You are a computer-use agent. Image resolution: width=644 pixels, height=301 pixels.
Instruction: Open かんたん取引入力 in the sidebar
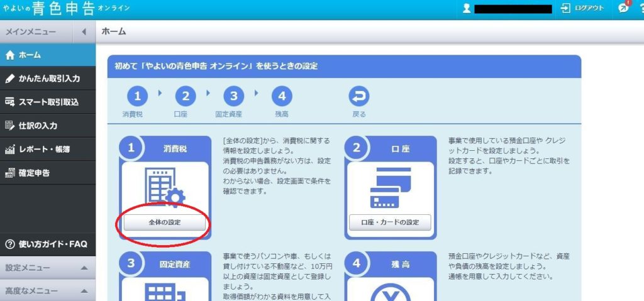coord(48,79)
